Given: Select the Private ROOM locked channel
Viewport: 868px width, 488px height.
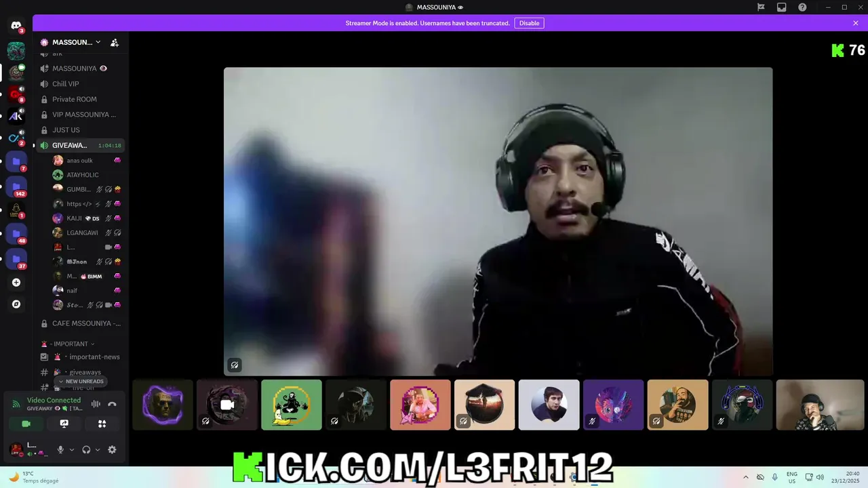Looking at the screenshot, I should coord(81,99).
